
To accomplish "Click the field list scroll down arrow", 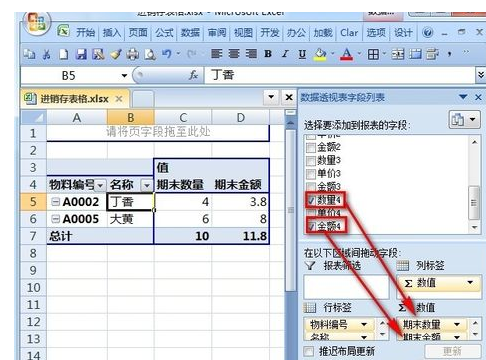I will [474, 227].
